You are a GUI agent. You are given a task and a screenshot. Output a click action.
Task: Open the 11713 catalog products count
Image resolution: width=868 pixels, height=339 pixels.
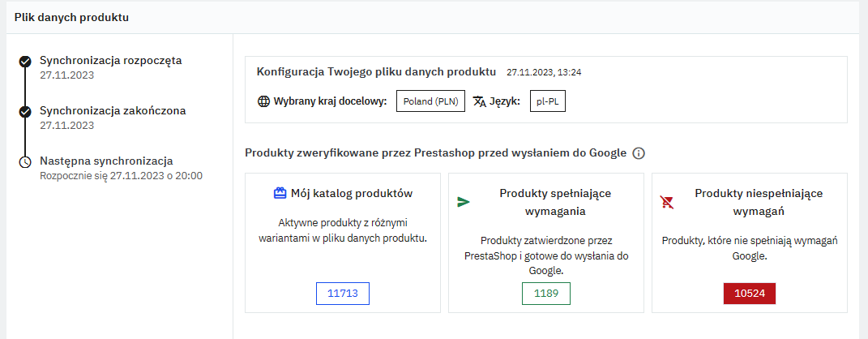(x=342, y=294)
